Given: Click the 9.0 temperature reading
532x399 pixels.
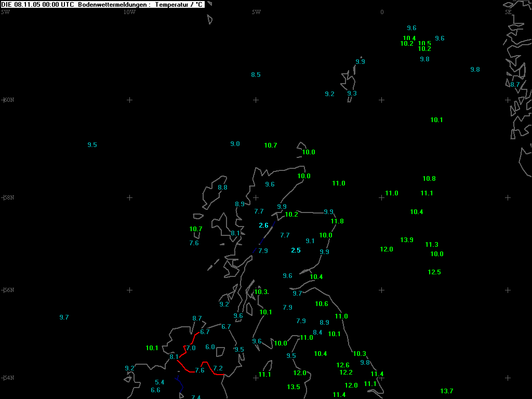Looking at the screenshot, I should (235, 144).
